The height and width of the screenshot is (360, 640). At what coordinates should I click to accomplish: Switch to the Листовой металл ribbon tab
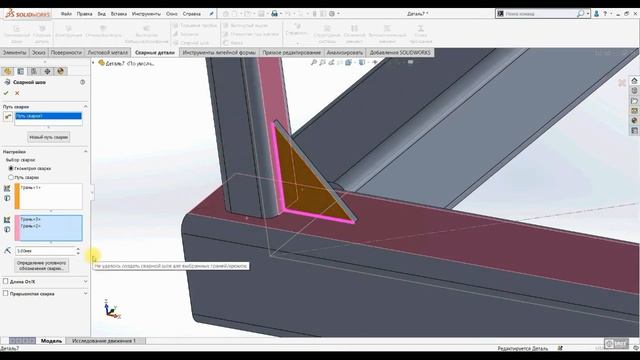pyautogui.click(x=108, y=53)
